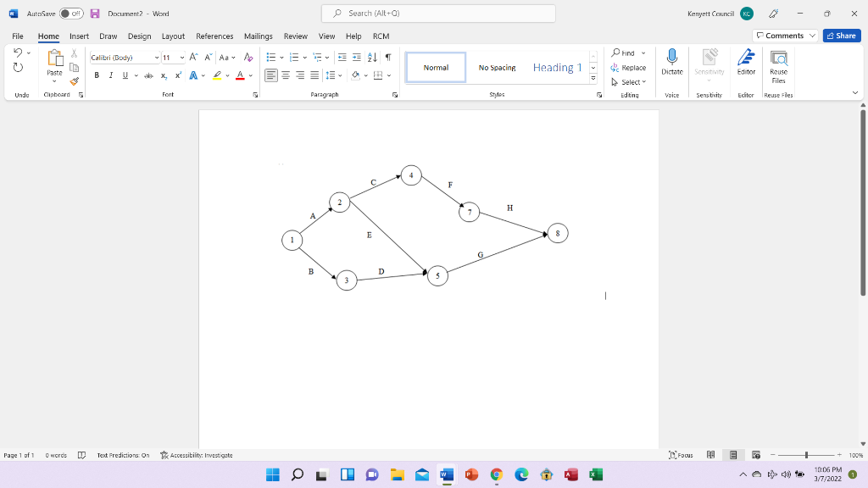Align text left
The image size is (868, 488).
click(270, 75)
